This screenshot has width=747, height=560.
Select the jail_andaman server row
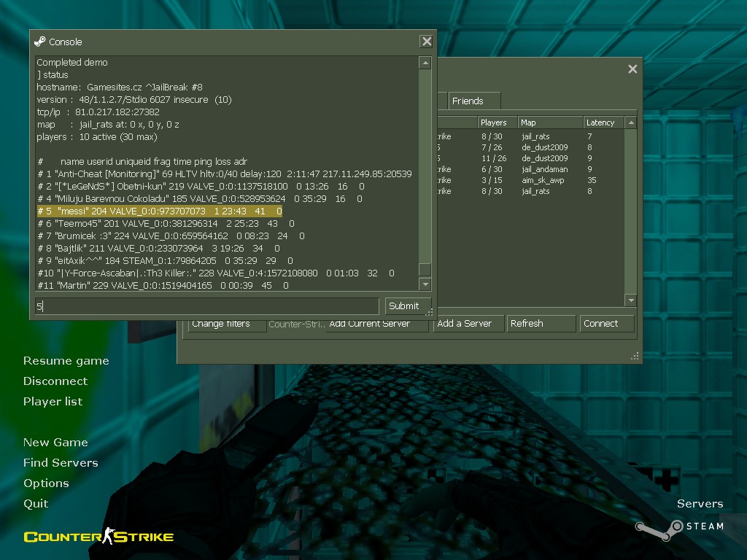point(530,169)
